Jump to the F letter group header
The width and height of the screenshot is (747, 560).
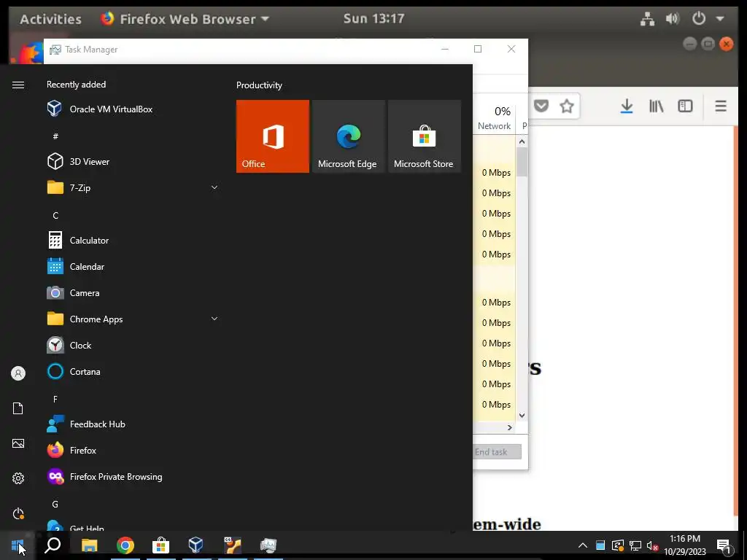[x=55, y=399]
